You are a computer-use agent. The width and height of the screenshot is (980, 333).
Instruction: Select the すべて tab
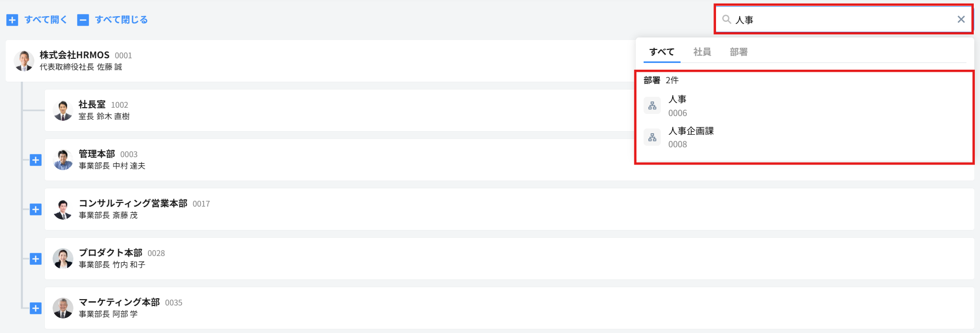tap(662, 52)
